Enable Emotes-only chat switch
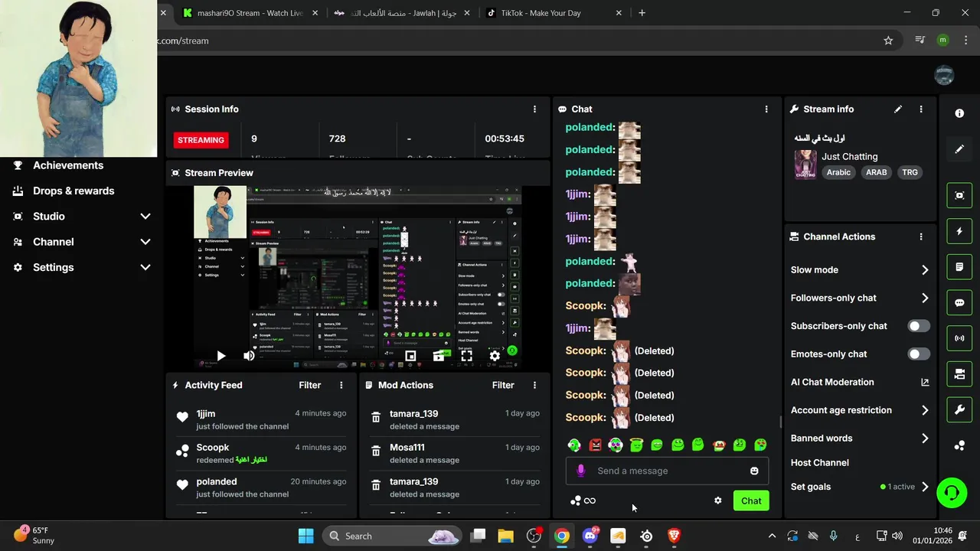980x551 pixels. pos(919,354)
